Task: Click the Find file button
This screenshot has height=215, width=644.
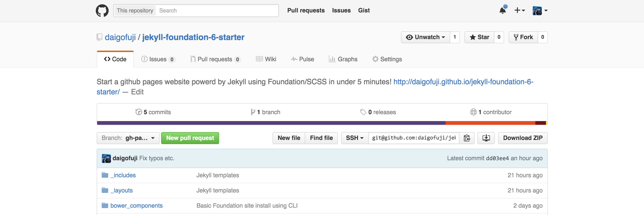Action: point(321,138)
